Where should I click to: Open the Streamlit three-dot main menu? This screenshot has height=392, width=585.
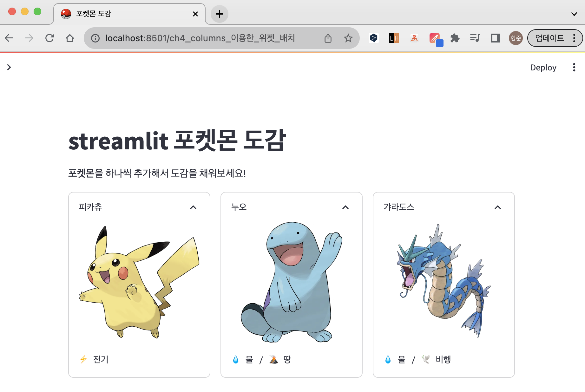[x=574, y=67]
